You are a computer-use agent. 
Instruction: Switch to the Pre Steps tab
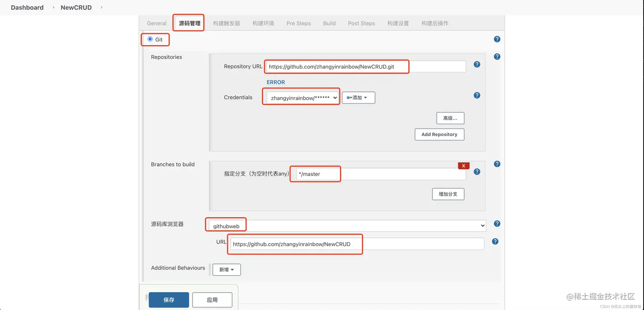[299, 23]
